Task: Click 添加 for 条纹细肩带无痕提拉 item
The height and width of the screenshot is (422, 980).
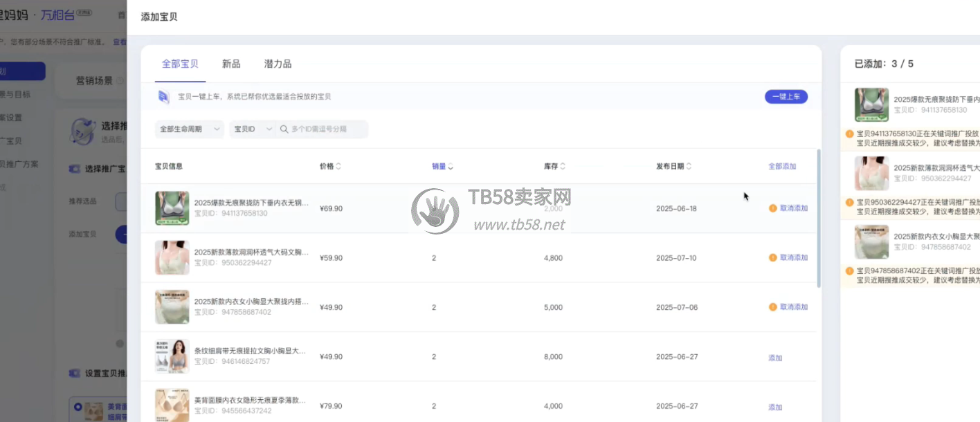Action: 775,358
